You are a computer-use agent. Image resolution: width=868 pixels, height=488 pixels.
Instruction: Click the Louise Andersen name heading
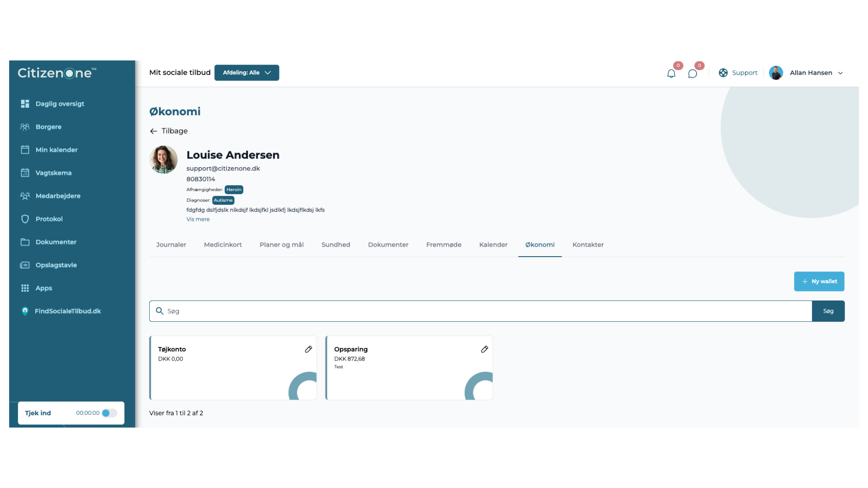233,155
